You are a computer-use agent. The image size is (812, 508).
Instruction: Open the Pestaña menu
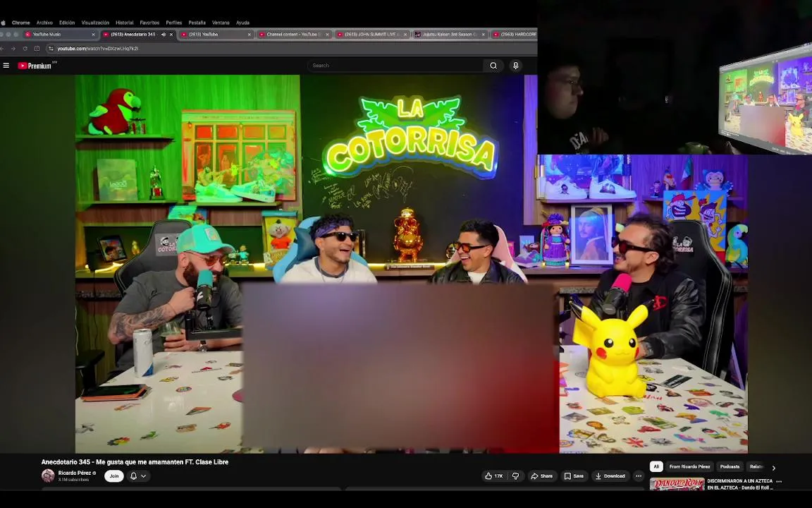coord(197,23)
